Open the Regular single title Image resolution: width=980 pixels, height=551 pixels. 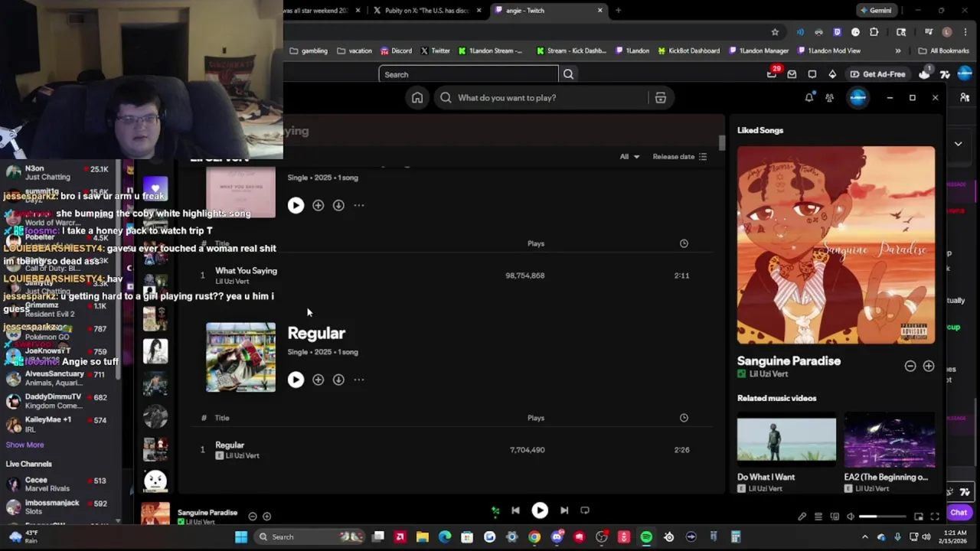(316, 333)
